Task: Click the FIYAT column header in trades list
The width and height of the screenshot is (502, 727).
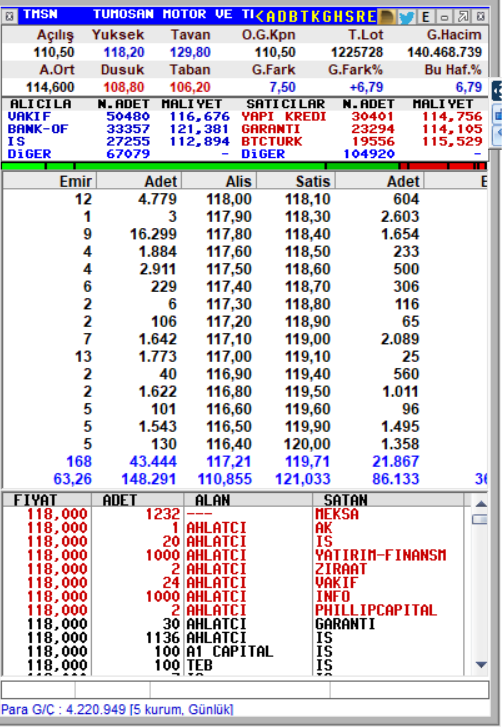Action: coord(46,500)
